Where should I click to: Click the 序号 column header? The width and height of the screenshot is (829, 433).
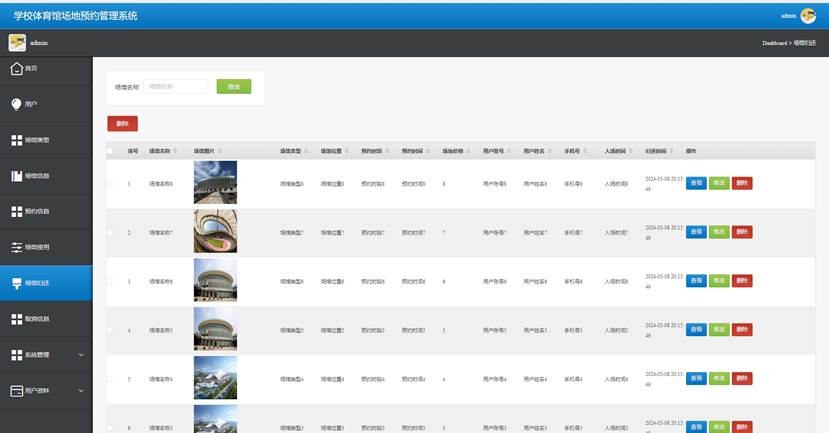point(133,151)
